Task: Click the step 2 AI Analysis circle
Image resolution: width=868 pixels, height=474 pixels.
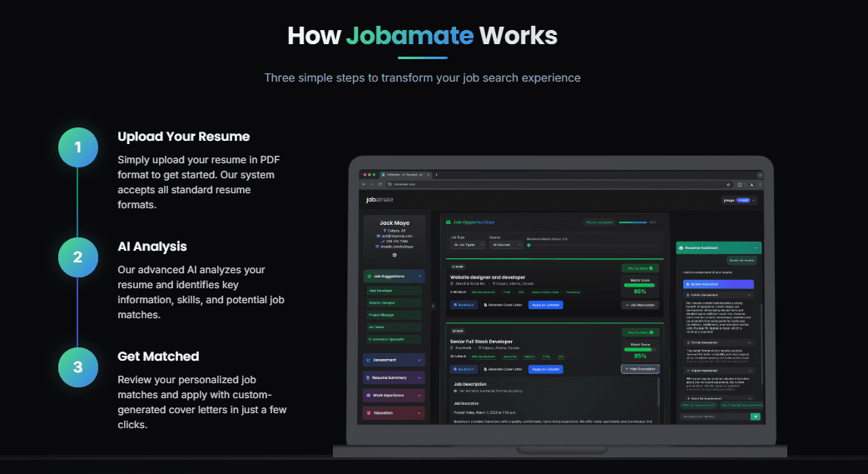Action: point(77,257)
